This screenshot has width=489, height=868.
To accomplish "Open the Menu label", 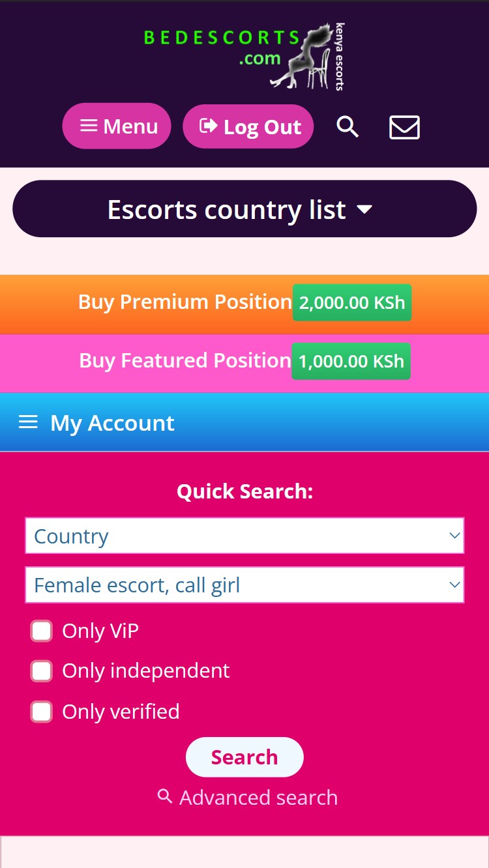I will (130, 126).
